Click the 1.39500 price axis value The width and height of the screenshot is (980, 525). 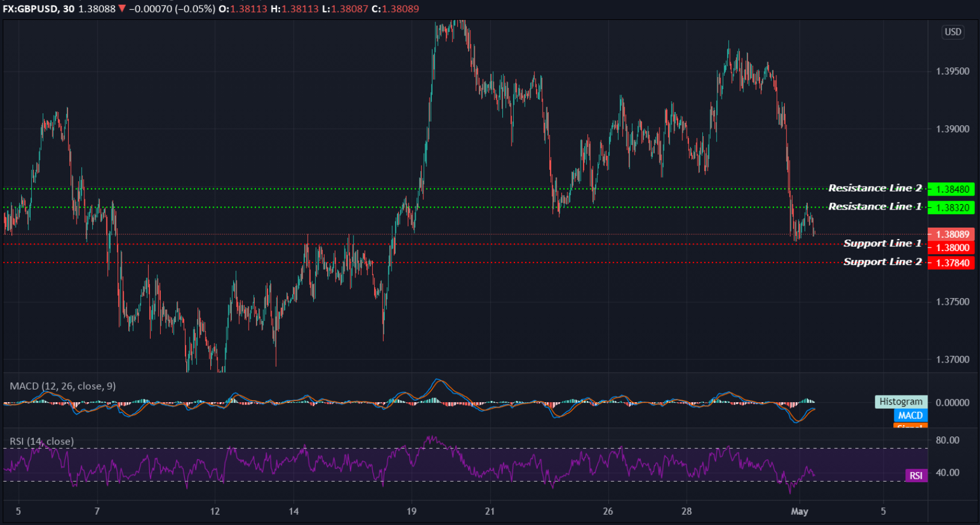[952, 71]
